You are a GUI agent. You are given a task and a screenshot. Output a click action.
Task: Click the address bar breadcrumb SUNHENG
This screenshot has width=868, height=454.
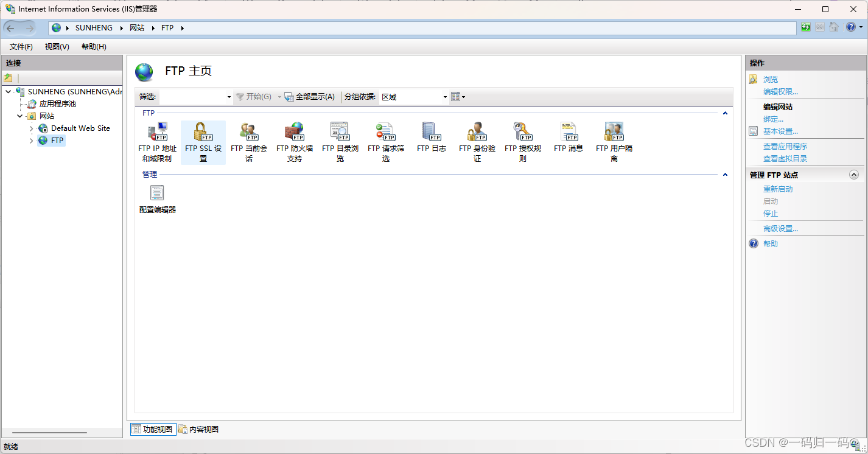pyautogui.click(x=94, y=28)
